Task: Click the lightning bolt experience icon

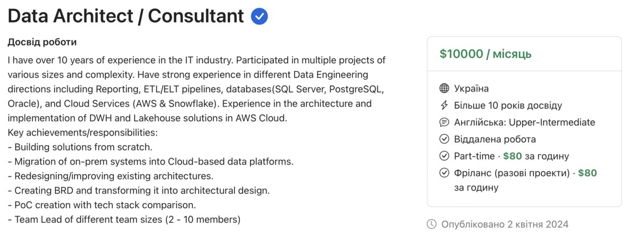Action: coord(444,106)
